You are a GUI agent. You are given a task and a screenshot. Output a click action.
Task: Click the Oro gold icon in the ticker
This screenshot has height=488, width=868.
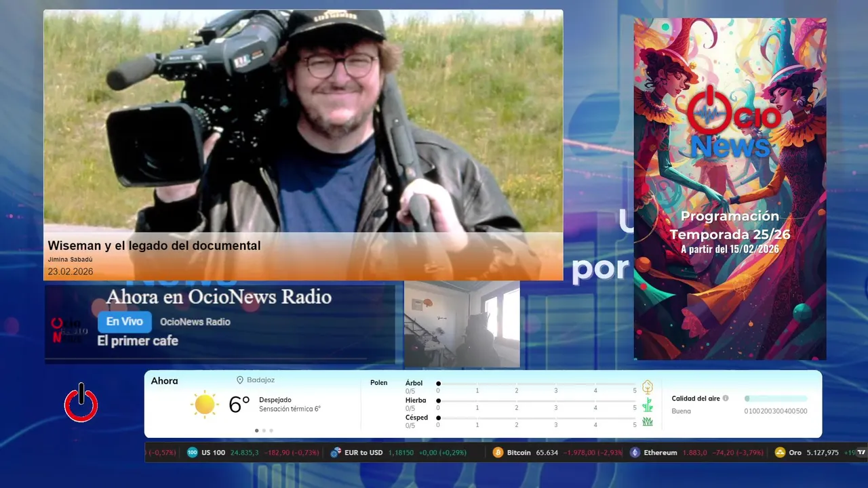tap(780, 452)
